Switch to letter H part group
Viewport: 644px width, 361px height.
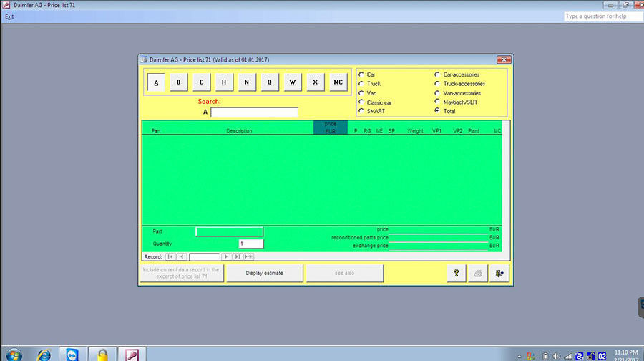pyautogui.click(x=224, y=82)
